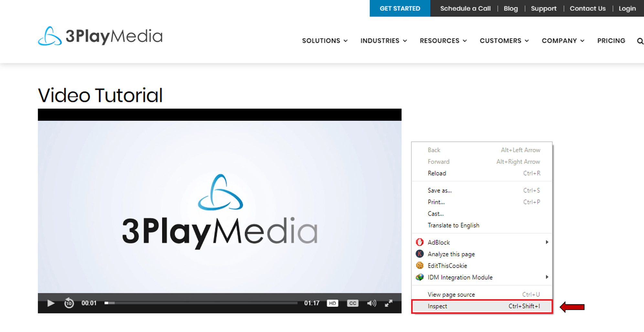Expand the Resources dropdown menu
Image resolution: width=644 pixels, height=332 pixels.
(443, 41)
